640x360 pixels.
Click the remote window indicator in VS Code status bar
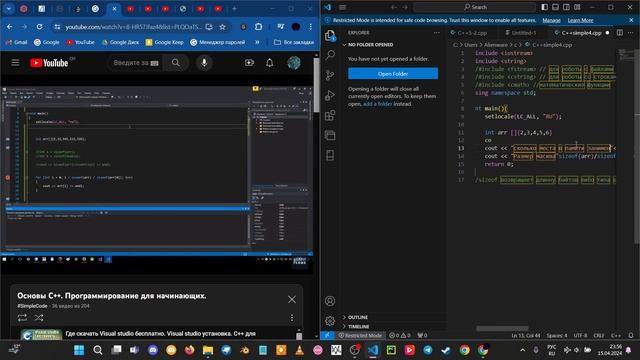[x=327, y=335]
